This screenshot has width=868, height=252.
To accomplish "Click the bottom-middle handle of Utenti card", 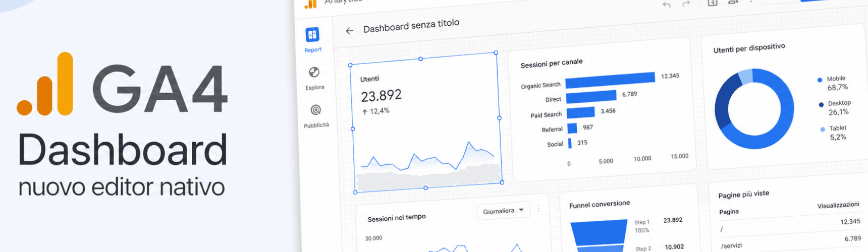I will coord(425,187).
